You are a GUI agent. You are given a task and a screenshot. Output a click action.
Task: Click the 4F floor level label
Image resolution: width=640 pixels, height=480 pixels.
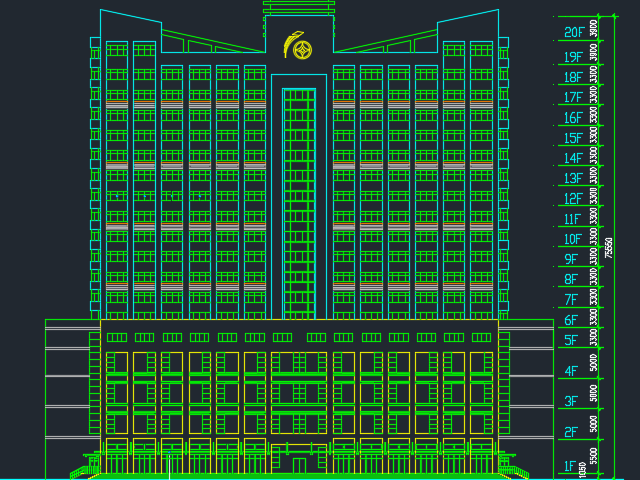pos(571,371)
